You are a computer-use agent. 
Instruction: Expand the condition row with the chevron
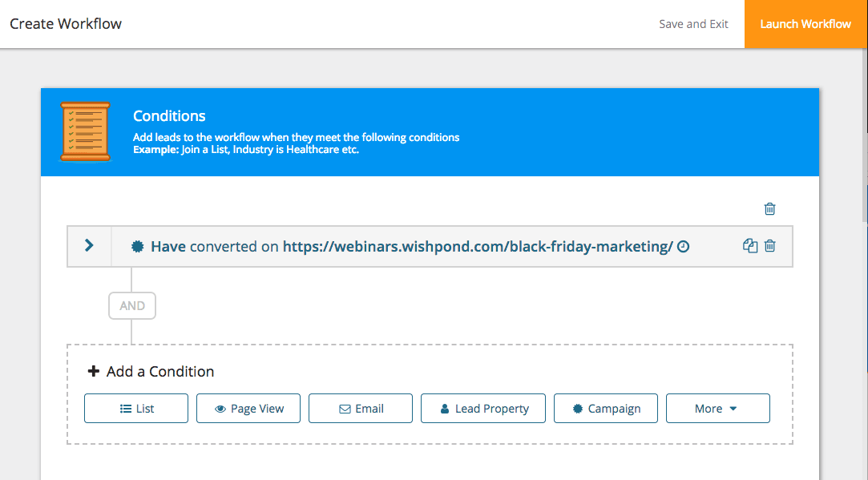89,246
